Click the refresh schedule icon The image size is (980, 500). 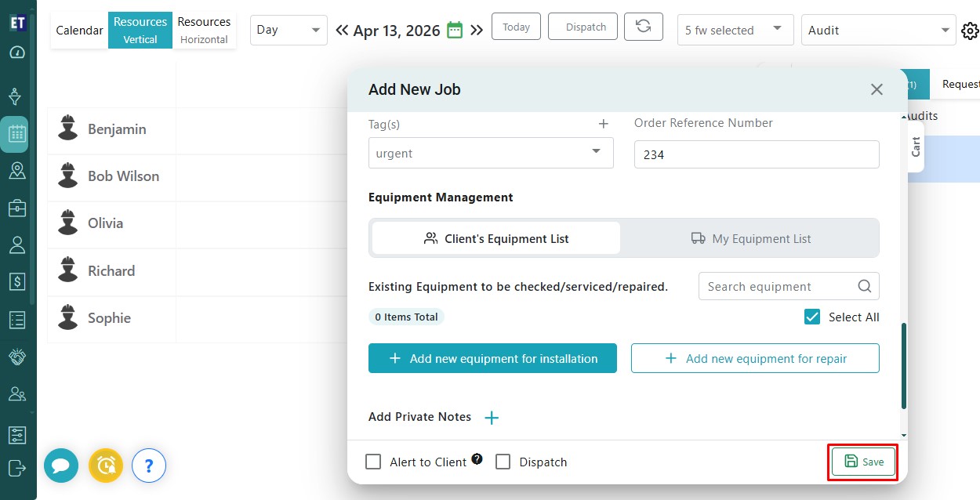643,27
